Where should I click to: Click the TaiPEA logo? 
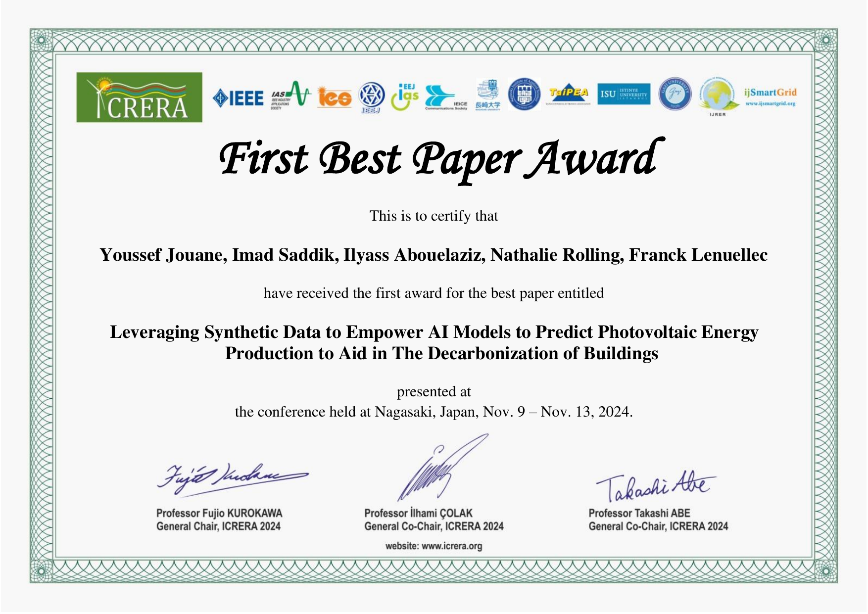coord(568,94)
